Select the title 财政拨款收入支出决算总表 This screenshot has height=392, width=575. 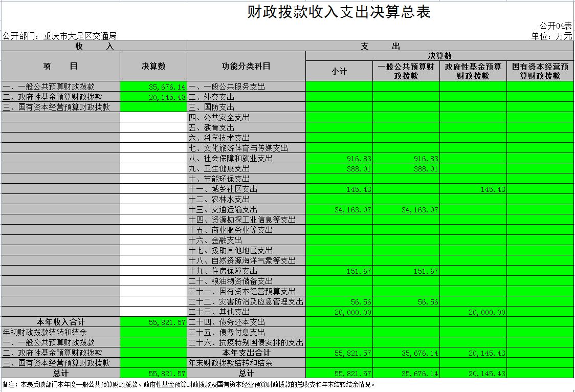coord(339,12)
